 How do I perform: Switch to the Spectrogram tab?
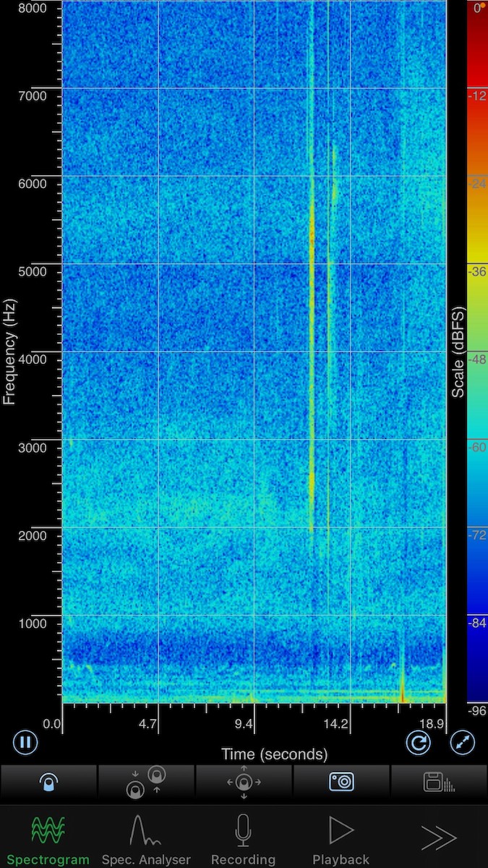(x=48, y=841)
